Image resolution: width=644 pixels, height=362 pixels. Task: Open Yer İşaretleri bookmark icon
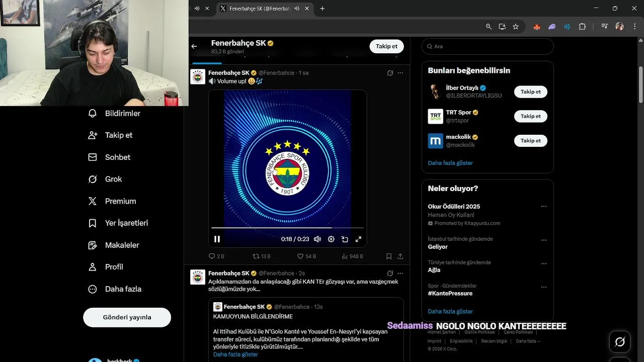[93, 223]
